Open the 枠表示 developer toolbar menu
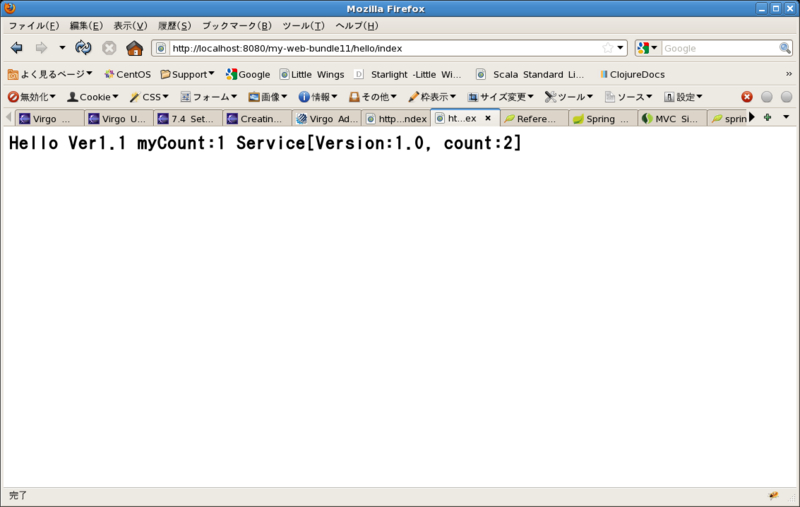800x507 pixels. tap(432, 97)
